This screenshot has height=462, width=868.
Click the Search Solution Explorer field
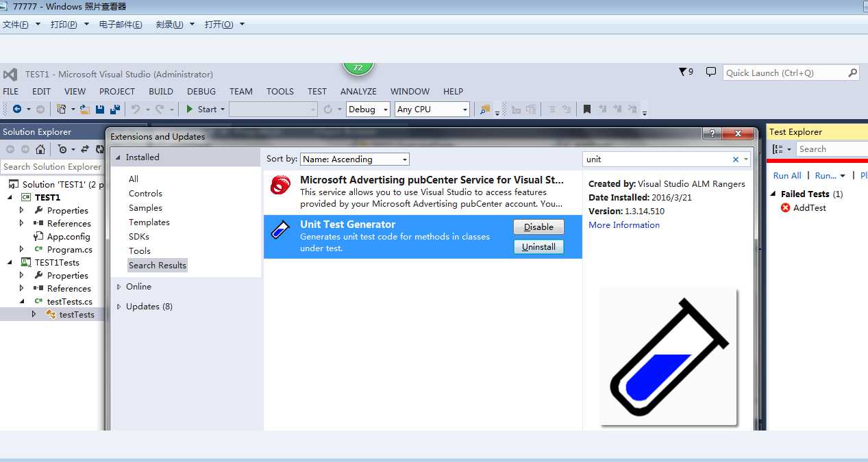(x=52, y=166)
